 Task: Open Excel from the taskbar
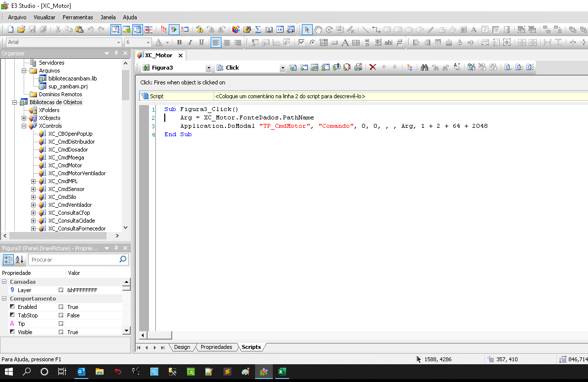(282, 372)
